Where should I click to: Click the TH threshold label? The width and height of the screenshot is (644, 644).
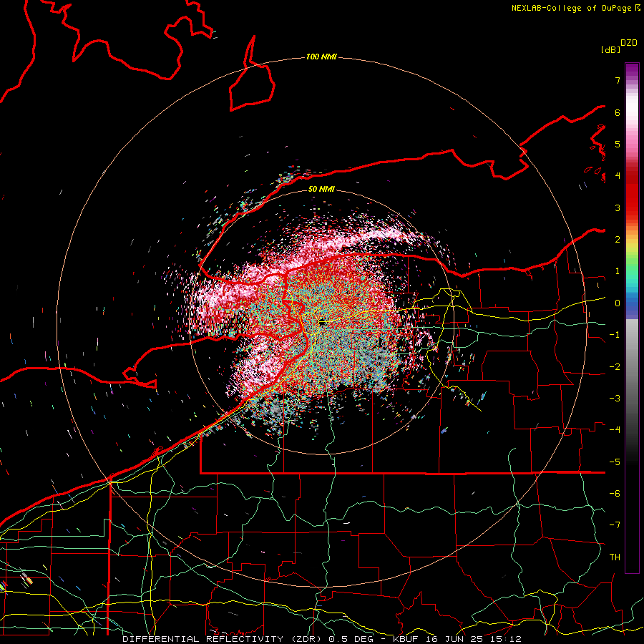615,557
